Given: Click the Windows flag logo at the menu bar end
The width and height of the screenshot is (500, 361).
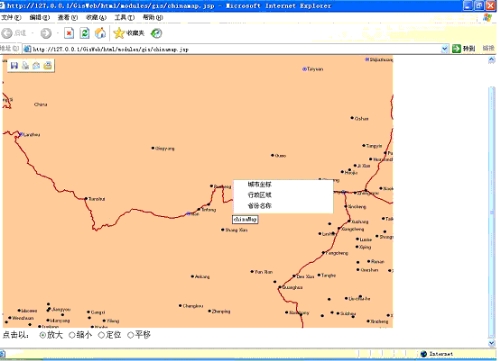Looking at the screenshot, I should coord(487,17).
